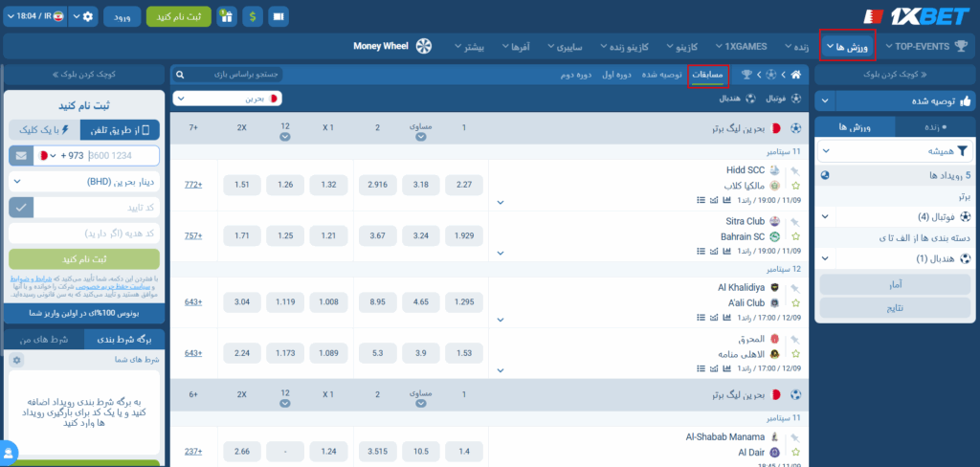Click the ورود login button

pyautogui.click(x=122, y=17)
